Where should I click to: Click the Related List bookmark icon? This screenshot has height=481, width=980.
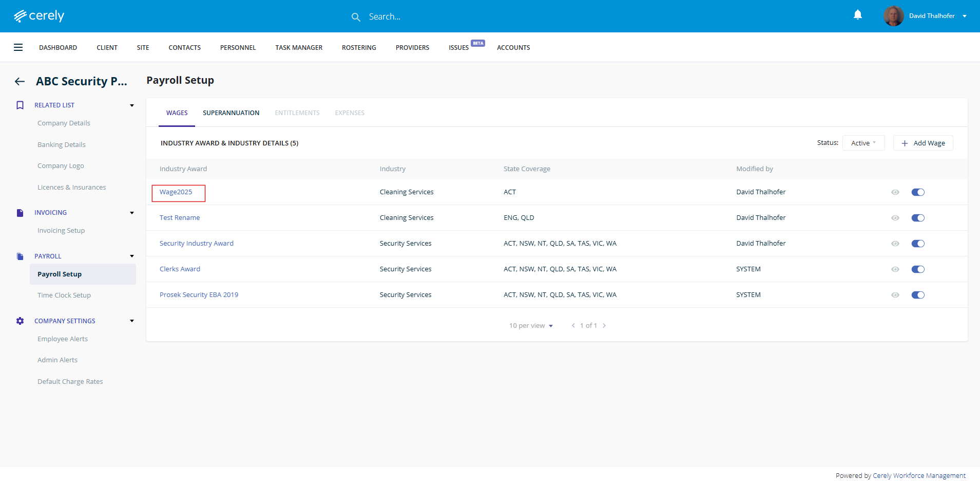tap(20, 105)
